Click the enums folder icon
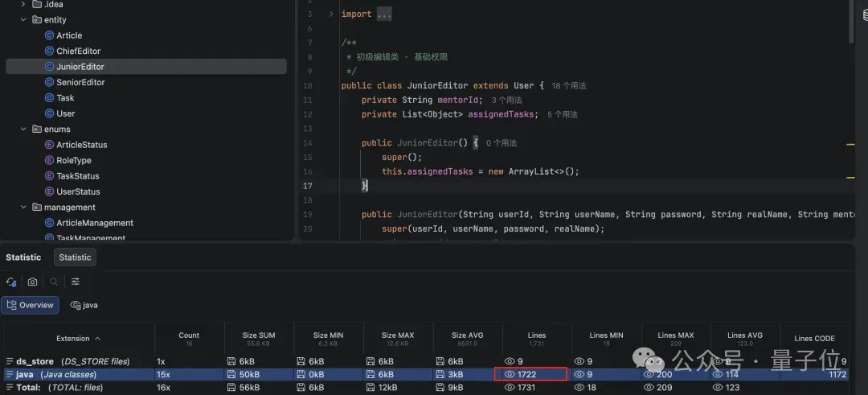This screenshot has height=395, width=868. 37,129
